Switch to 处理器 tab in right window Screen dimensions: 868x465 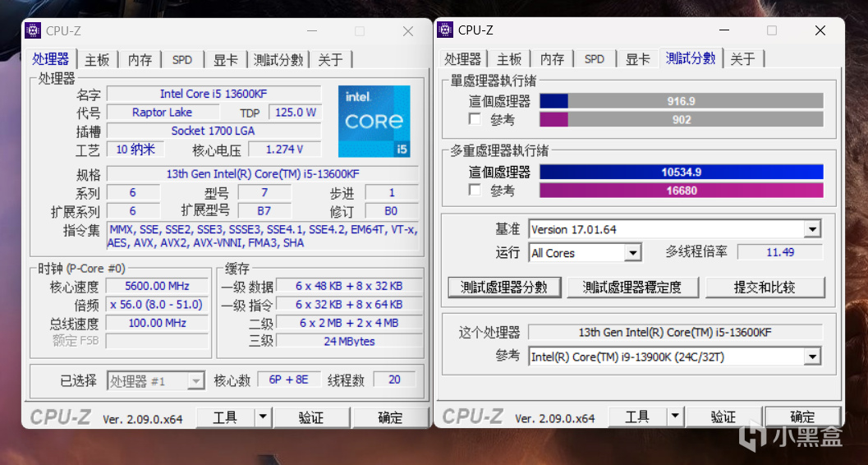point(463,59)
